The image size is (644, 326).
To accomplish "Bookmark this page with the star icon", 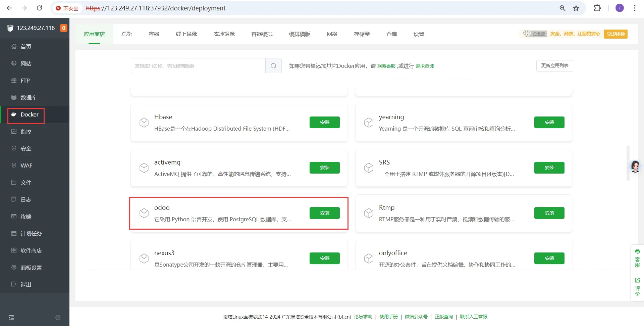I will tap(576, 8).
